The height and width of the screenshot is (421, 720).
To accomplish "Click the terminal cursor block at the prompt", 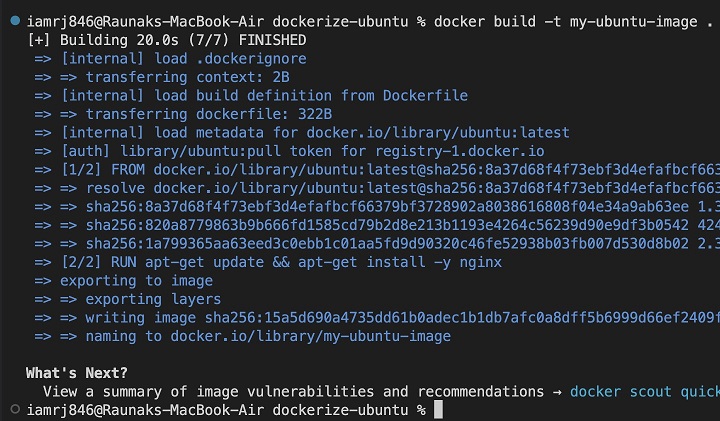I will pyautogui.click(x=438, y=410).
